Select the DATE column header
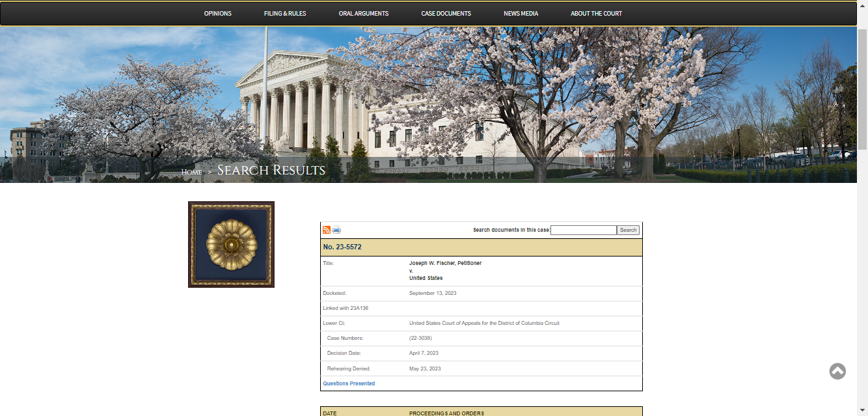 (330, 413)
